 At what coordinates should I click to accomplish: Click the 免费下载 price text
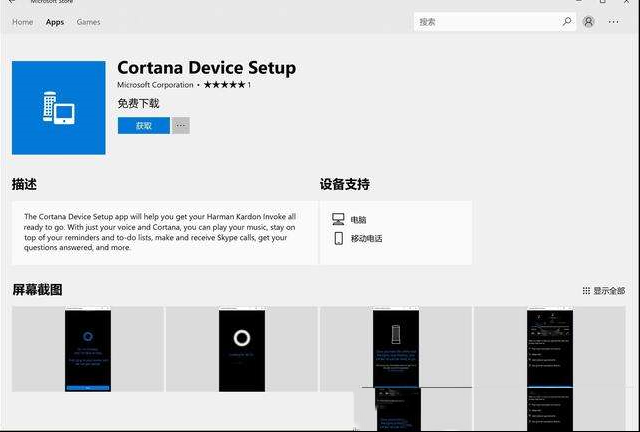[x=138, y=103]
